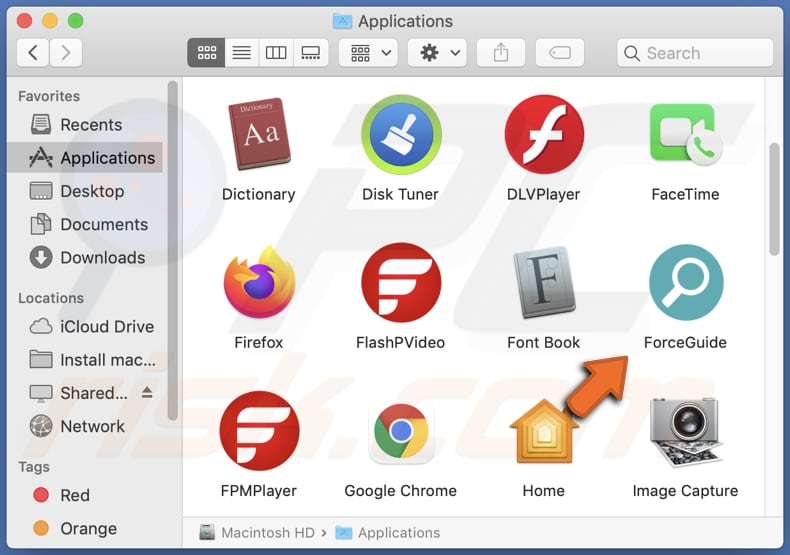Open the FaceTime app

tap(685, 135)
